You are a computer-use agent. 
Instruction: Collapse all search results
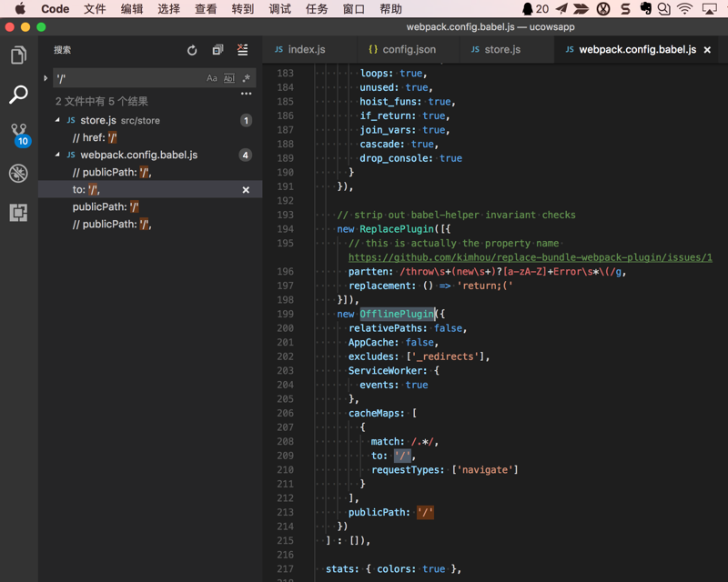[x=217, y=50]
